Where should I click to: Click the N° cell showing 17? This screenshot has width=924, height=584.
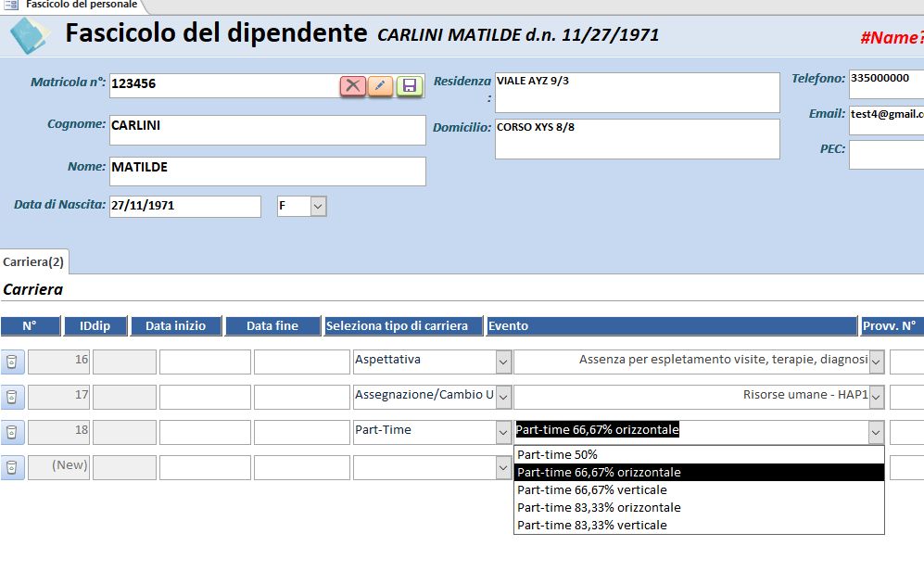[59, 397]
